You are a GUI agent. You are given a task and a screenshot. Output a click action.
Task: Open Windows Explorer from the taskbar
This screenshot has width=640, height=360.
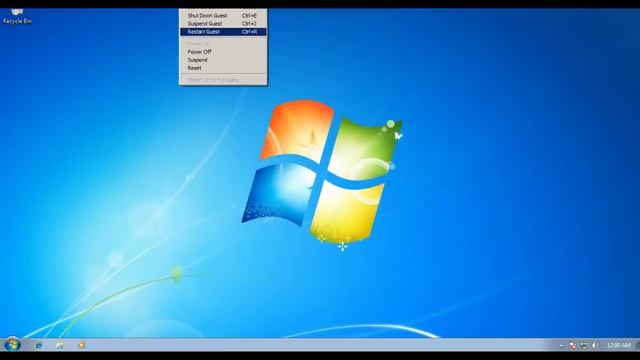coord(60,345)
